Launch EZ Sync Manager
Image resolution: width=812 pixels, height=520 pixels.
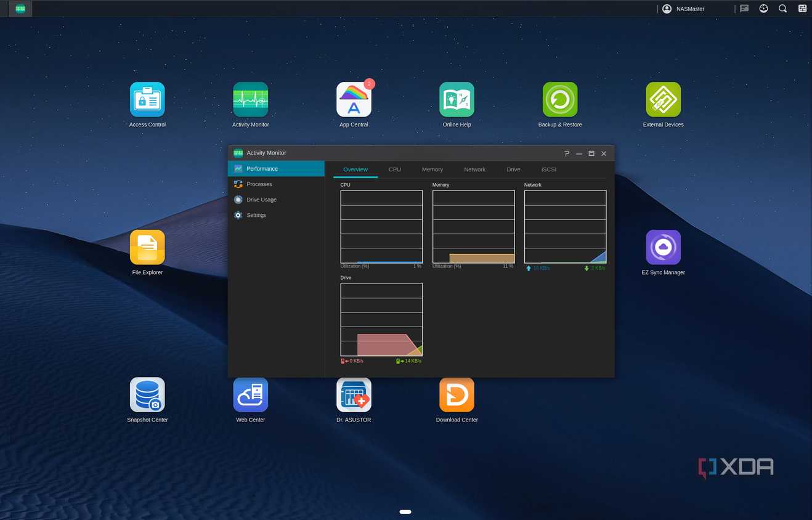663,247
